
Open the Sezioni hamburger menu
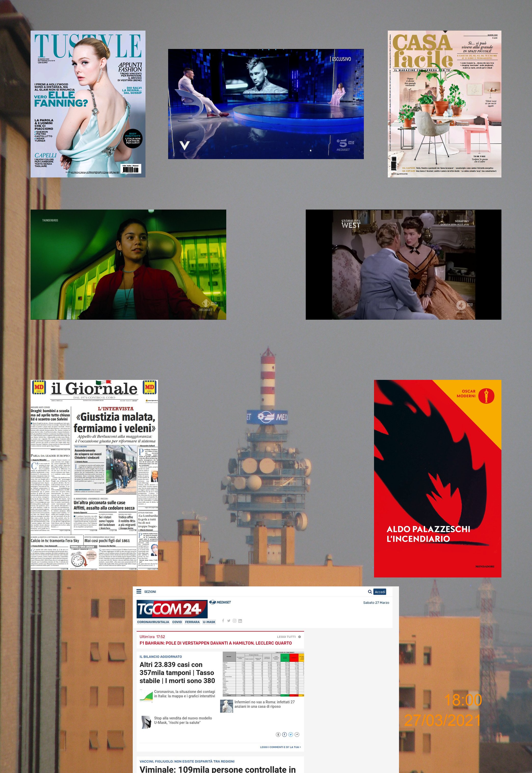pos(139,591)
